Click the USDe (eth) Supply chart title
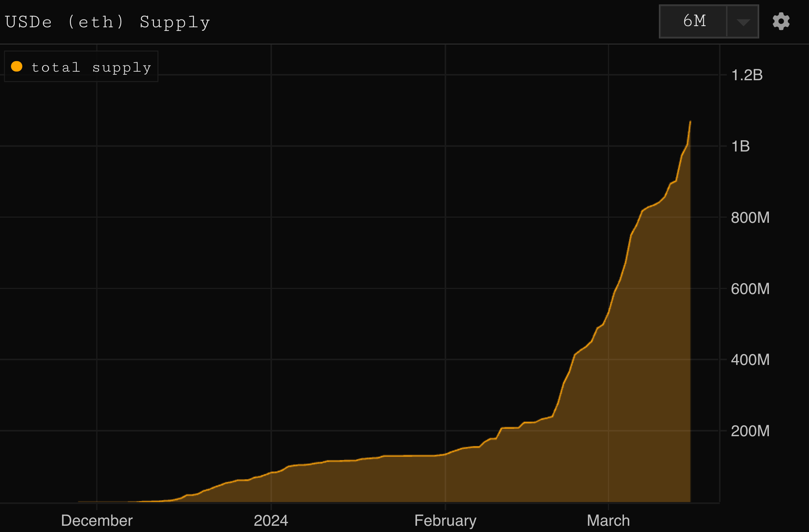 click(108, 22)
